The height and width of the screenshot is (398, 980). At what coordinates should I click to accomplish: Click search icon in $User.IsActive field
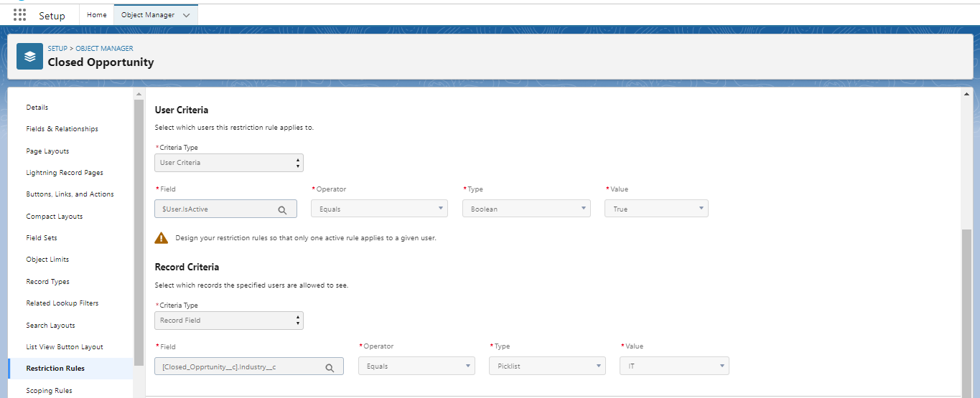coord(282,209)
